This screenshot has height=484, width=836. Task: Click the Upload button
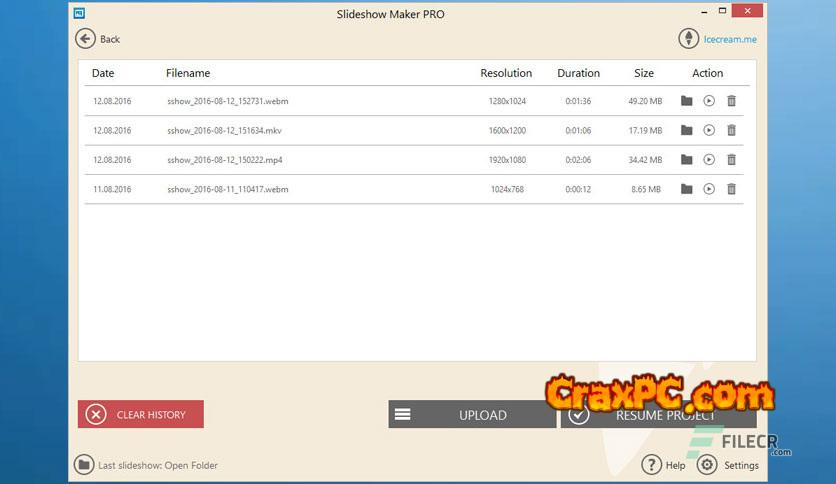point(472,414)
